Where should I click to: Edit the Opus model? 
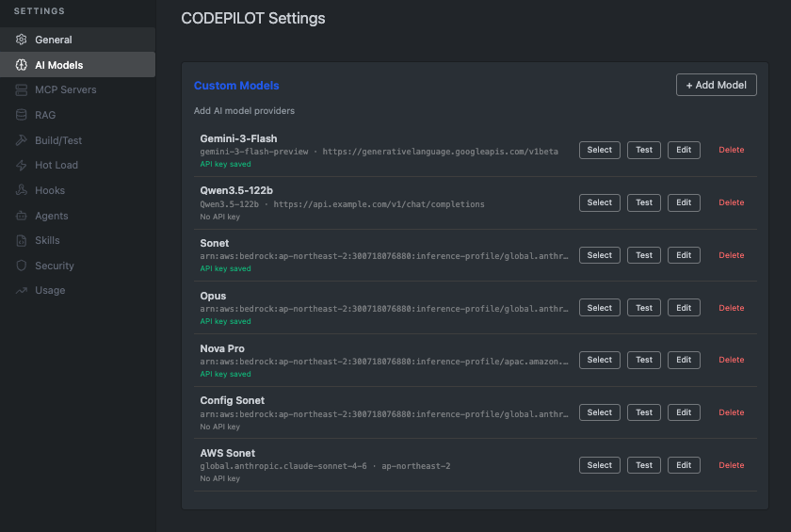pyautogui.click(x=684, y=308)
